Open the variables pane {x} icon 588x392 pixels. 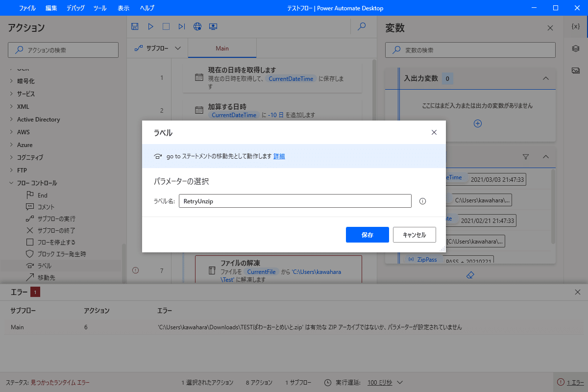575,28
